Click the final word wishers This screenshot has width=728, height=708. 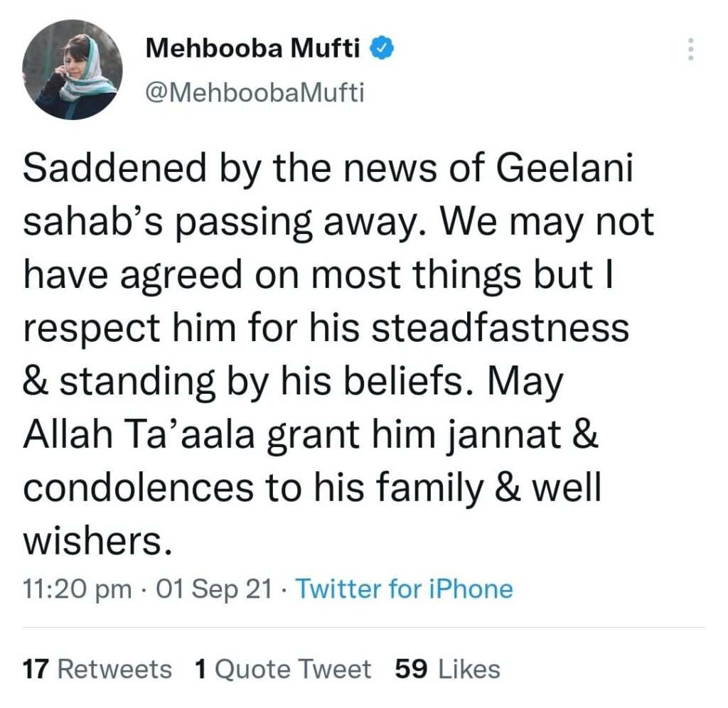[97, 541]
